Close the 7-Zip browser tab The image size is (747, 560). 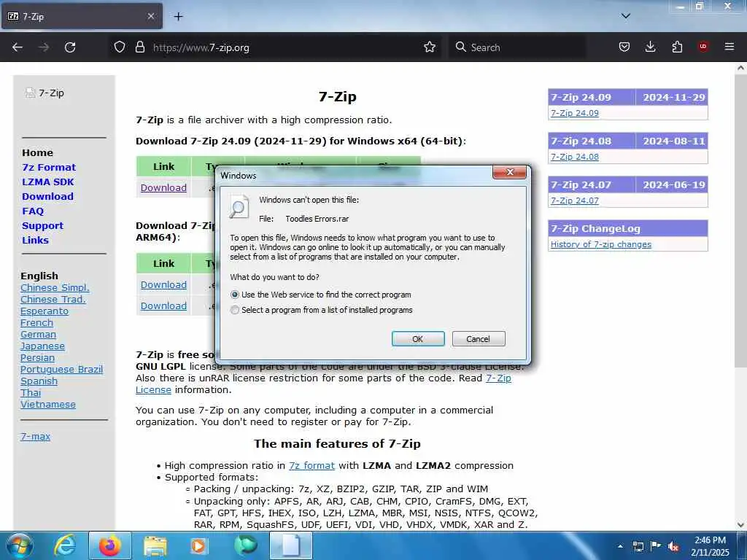pyautogui.click(x=150, y=16)
